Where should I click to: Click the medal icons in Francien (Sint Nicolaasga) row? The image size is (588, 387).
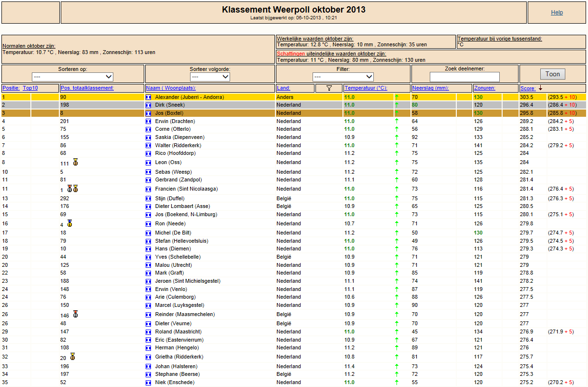pos(72,188)
